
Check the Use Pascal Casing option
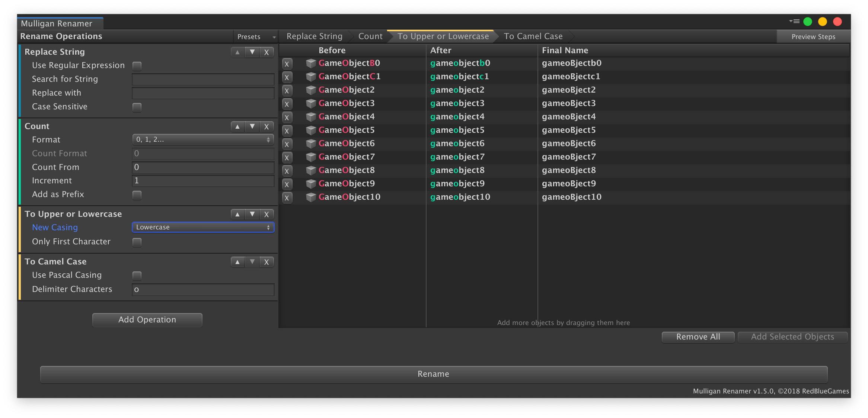(137, 275)
